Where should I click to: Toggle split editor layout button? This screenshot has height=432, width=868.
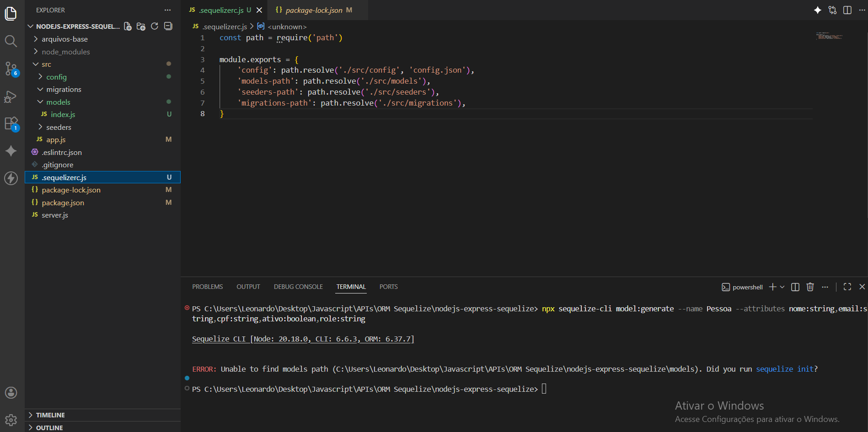pos(847,10)
